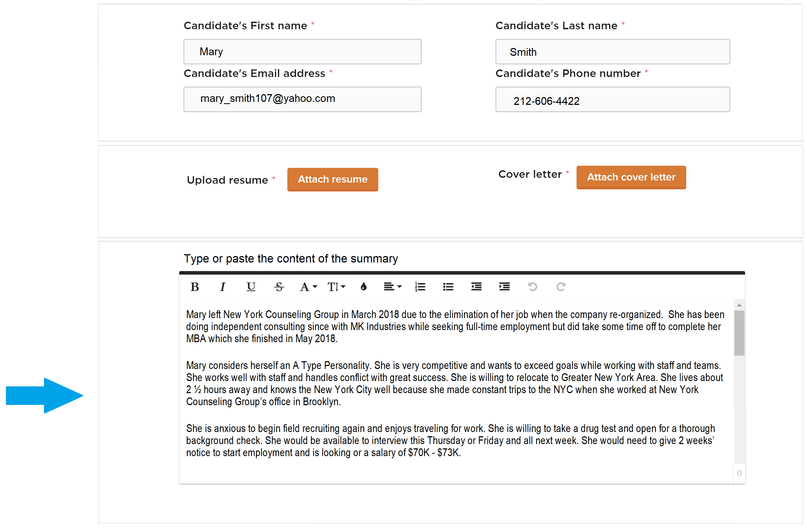Screen dimensions: 807x532
Task: Underline the selected summary text
Action: (x=251, y=287)
